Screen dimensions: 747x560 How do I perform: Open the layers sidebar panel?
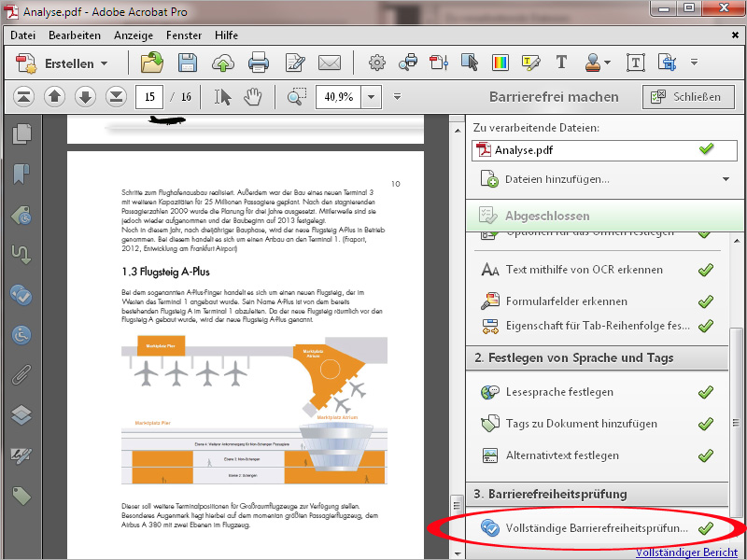coord(21,414)
